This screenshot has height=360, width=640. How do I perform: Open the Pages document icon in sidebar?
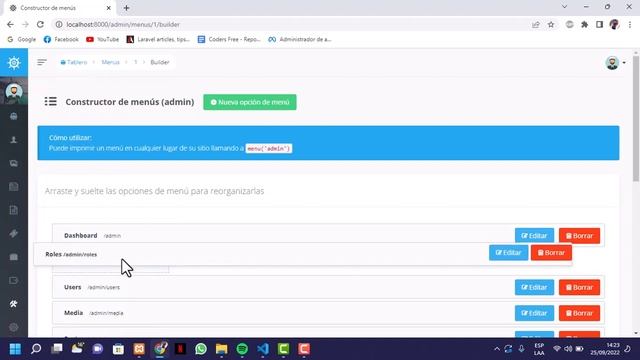[x=14, y=210]
